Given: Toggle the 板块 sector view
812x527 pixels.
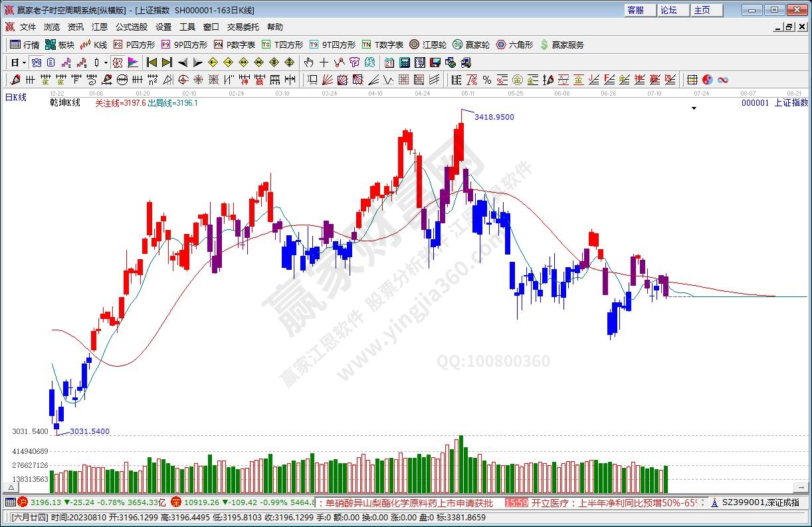Looking at the screenshot, I should click(x=60, y=45).
